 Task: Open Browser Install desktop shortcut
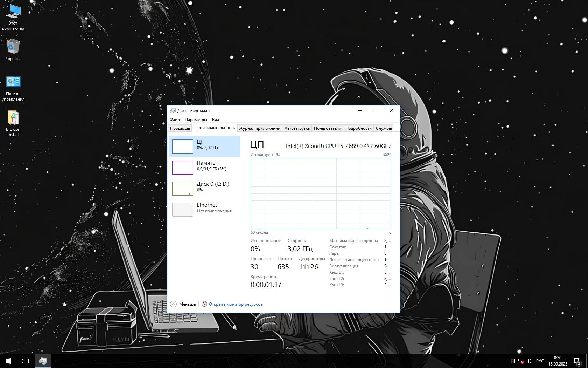(x=13, y=123)
